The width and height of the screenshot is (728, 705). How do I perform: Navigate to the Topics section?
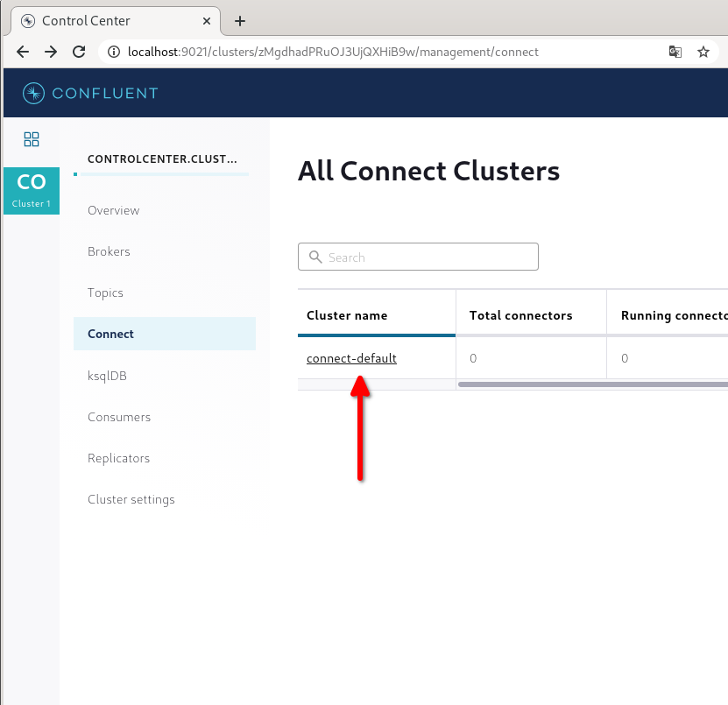click(x=105, y=293)
